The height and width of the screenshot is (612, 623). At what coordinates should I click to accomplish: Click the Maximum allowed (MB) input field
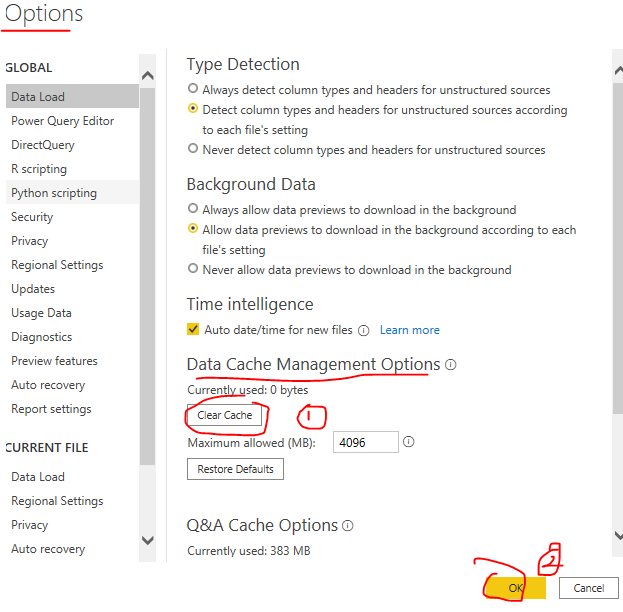pos(366,442)
